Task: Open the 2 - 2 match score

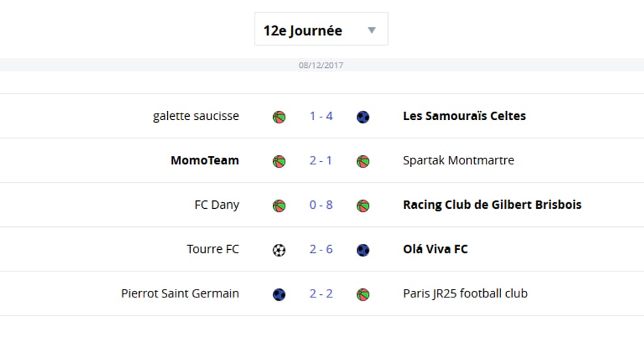Action: coord(321,294)
